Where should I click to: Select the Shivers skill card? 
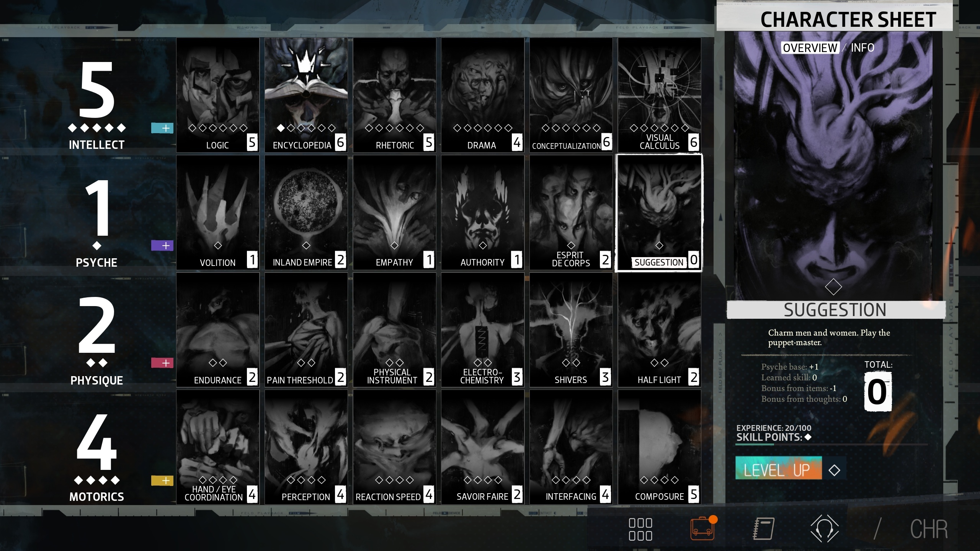point(571,330)
